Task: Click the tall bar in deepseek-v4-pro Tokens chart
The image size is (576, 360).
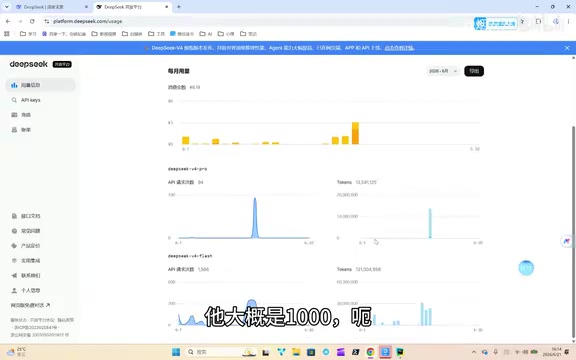Action: click(430, 223)
